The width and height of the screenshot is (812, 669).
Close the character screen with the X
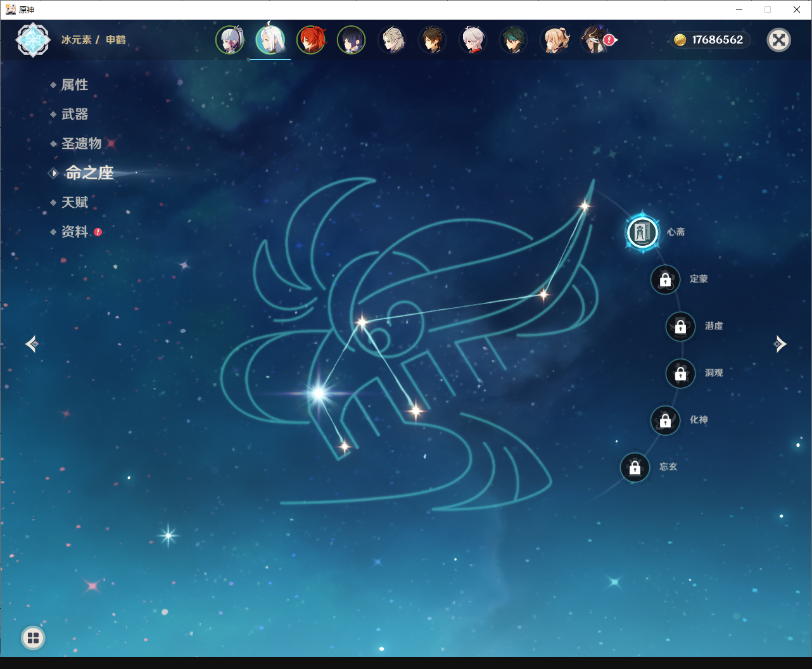(779, 40)
